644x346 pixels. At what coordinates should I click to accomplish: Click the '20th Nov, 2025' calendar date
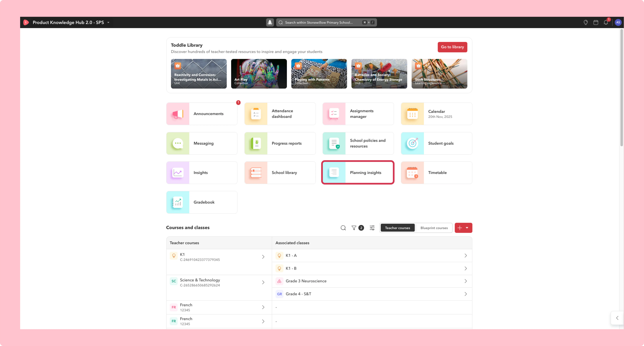click(440, 117)
